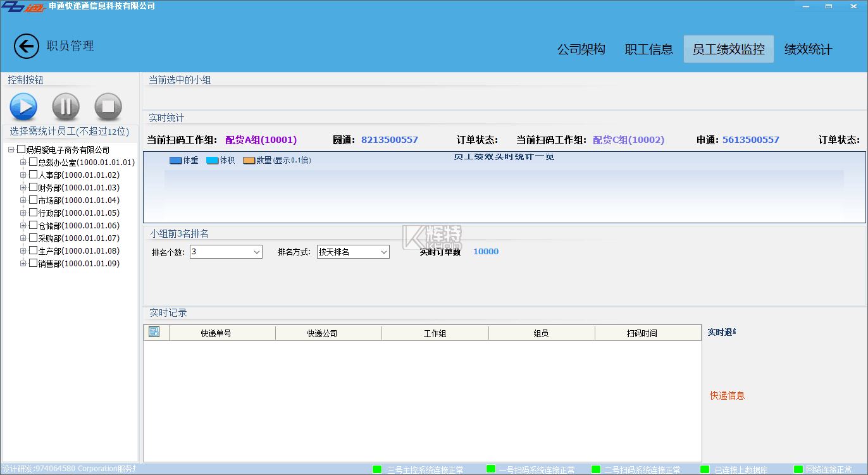Screen dimensions: 868x475
Task: Click the green 网络连接正常 status indicator
Action: tap(798, 469)
